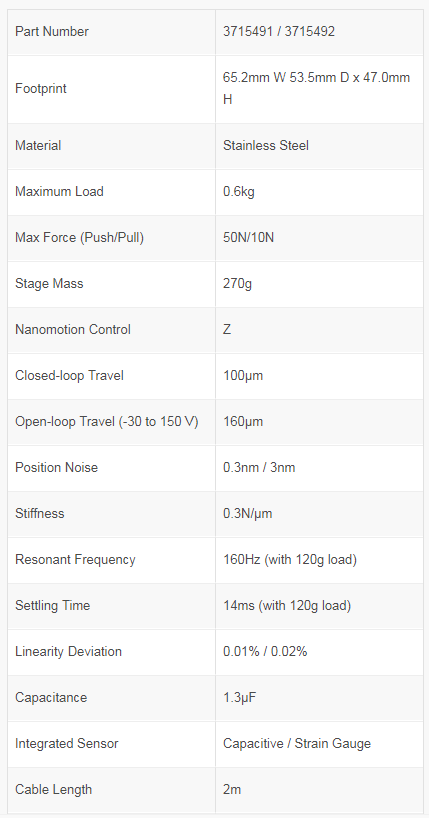Click the Settling Time label
This screenshot has width=429, height=818.
click(52, 605)
